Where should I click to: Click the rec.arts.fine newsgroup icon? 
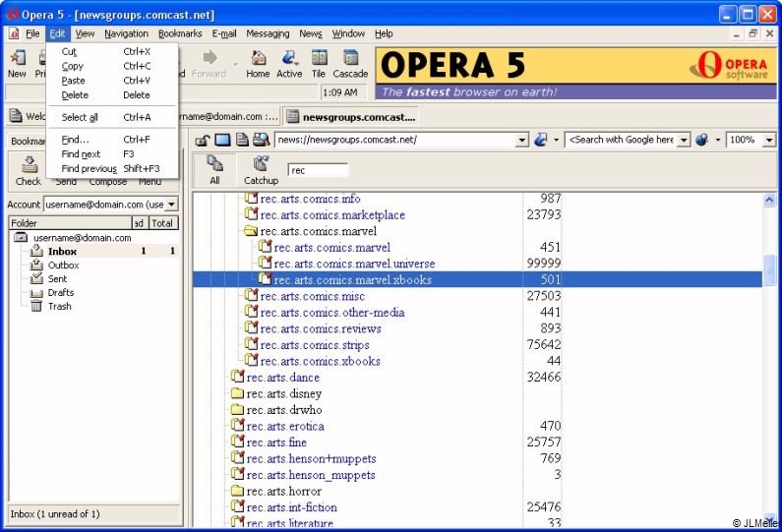coord(238,442)
